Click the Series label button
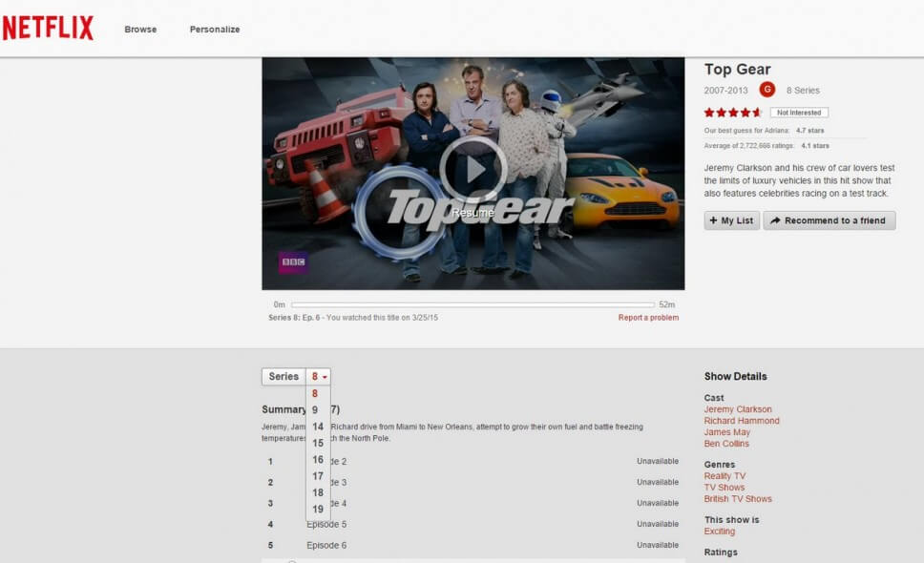The width and height of the screenshot is (924, 563). [x=283, y=376]
